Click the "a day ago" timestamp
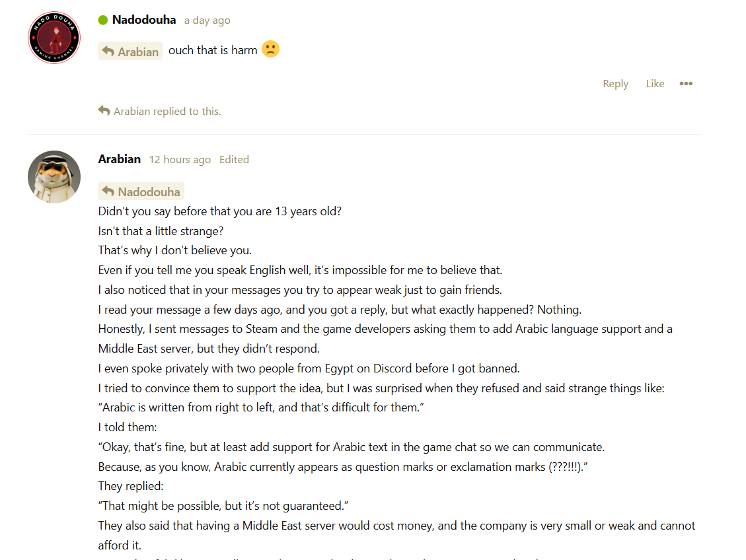 pyautogui.click(x=207, y=20)
